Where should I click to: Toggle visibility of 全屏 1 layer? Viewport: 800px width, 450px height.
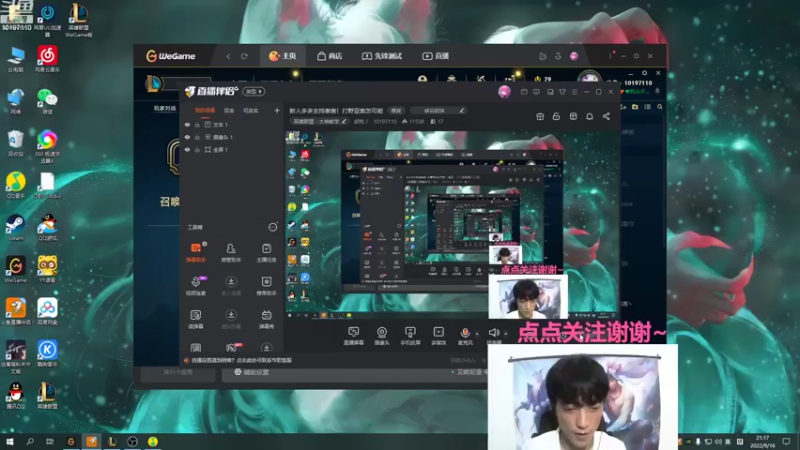[x=187, y=149]
